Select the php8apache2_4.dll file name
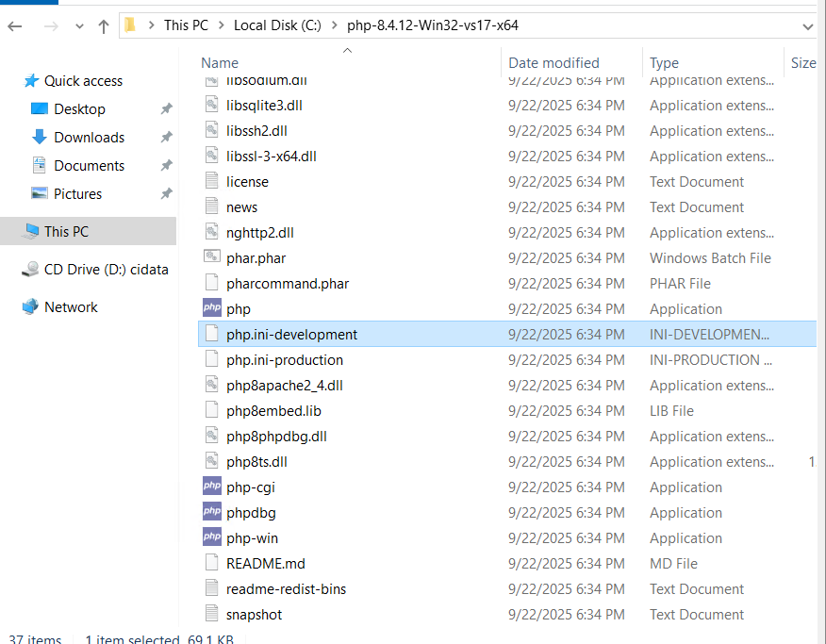The image size is (826, 644). (285, 386)
